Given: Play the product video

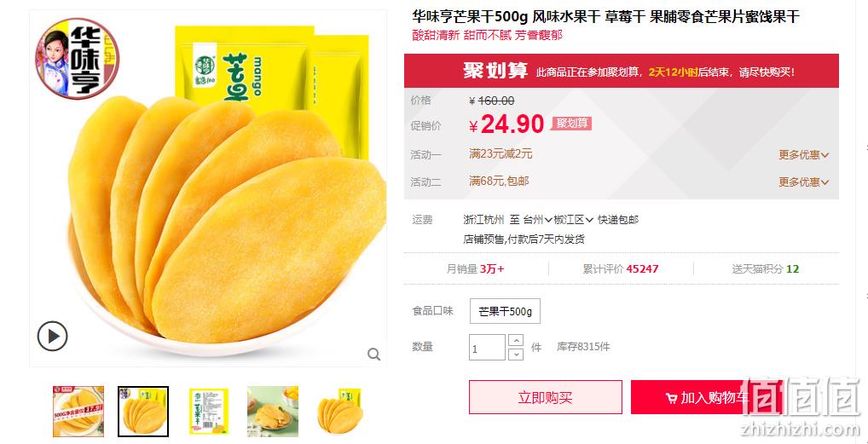Looking at the screenshot, I should tap(53, 336).
